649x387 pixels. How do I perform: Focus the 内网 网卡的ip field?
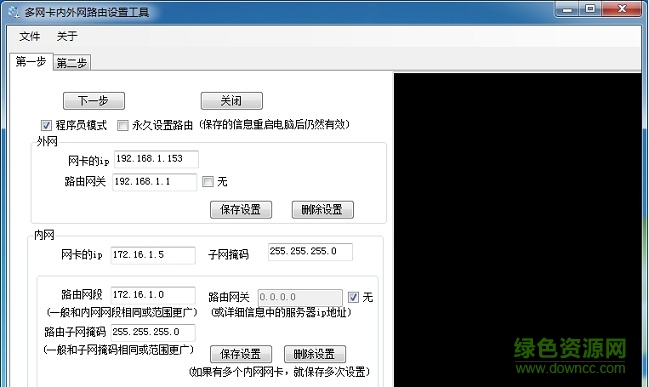click(x=153, y=255)
